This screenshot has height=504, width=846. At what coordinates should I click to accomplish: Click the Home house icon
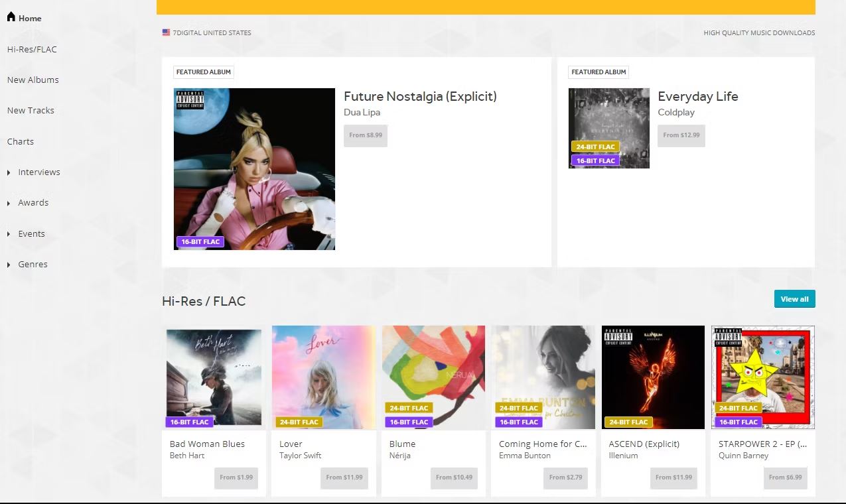(11, 17)
